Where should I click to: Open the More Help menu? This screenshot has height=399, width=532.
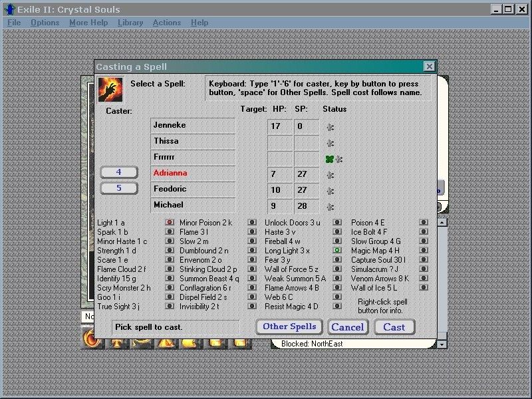88,23
